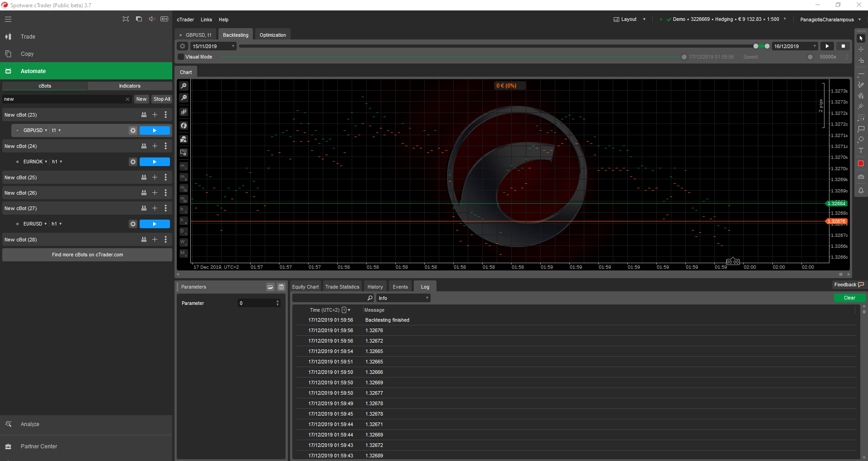
Task: Click the New cBot button
Action: [x=141, y=99]
